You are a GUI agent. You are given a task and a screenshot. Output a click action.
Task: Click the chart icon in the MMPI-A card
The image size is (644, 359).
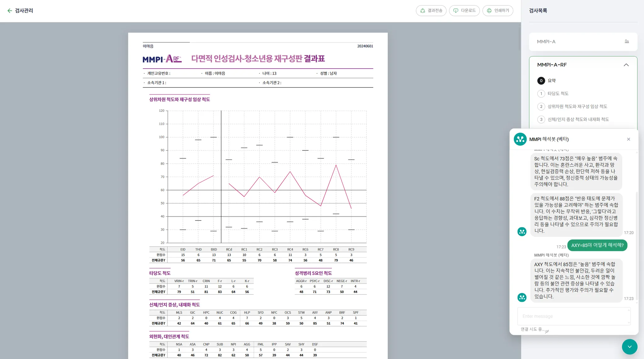click(x=627, y=41)
